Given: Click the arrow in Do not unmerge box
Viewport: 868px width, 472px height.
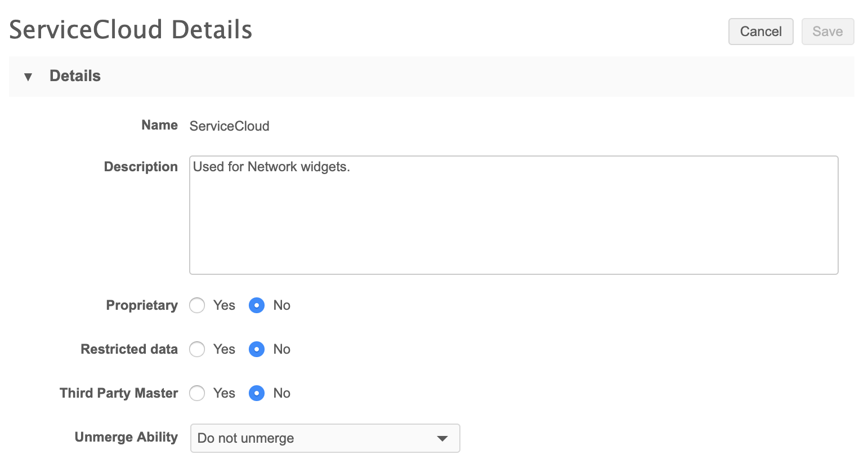Looking at the screenshot, I should pos(442,438).
